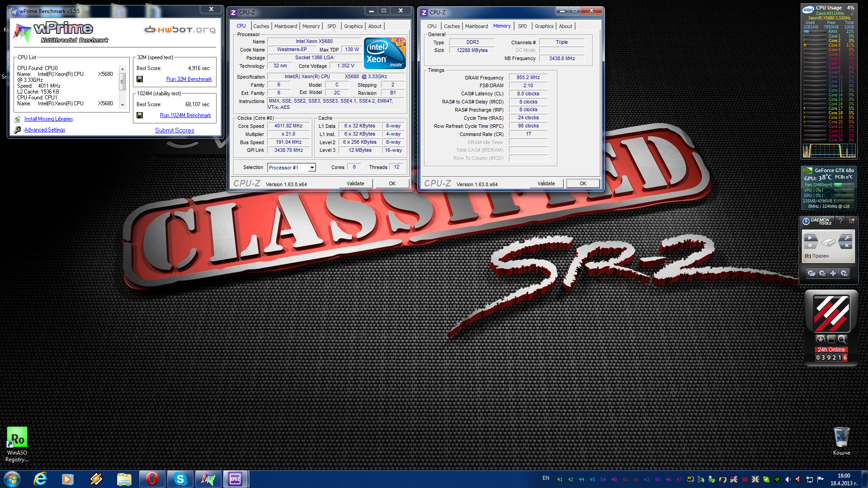Click the DAEMON Tools remove drive X icon
Image resolution: width=868 pixels, height=488 pixels.
847,245
